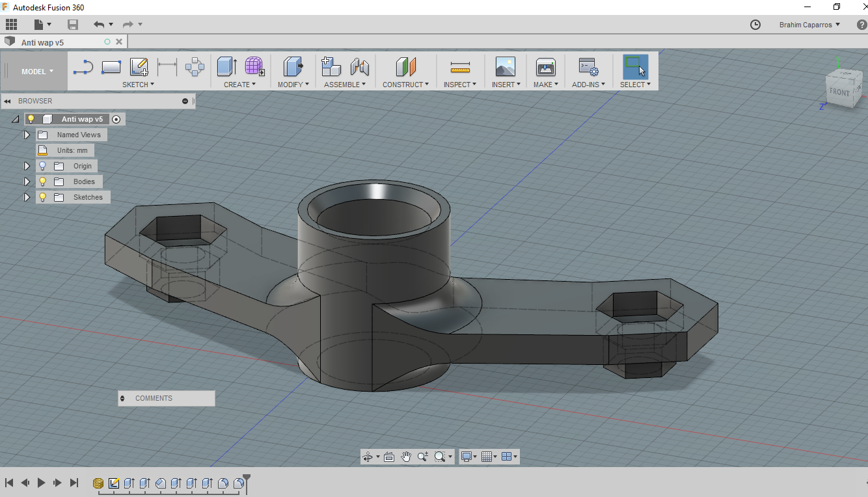Click the Insert image icon
868x497 pixels.
click(x=505, y=66)
